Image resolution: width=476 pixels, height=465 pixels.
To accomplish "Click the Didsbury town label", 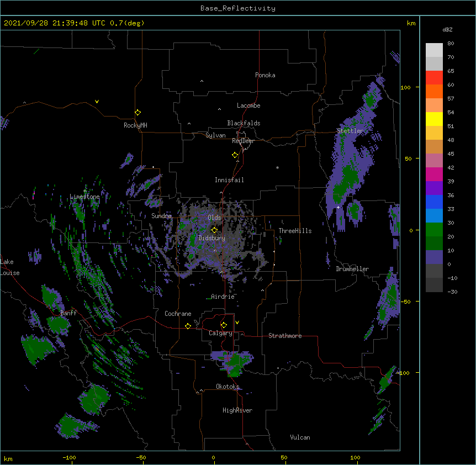I will click(212, 238).
